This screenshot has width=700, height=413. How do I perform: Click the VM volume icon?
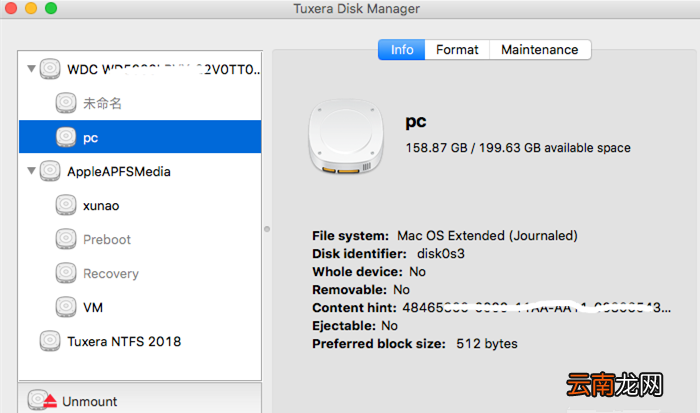click(x=66, y=307)
